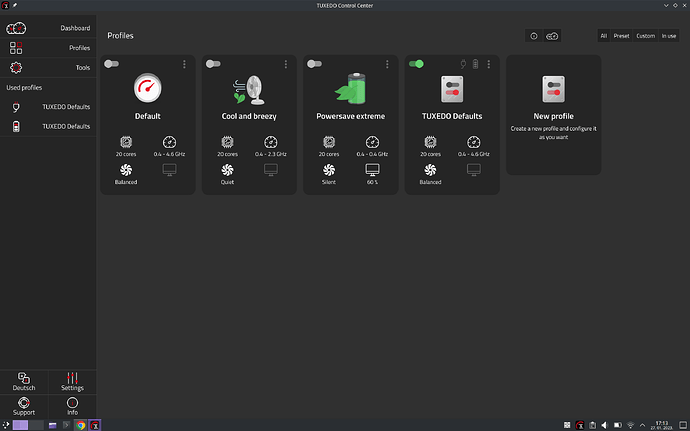This screenshot has height=431, width=690.
Task: Switch to the Chrome browser in taskbar
Action: coord(80,425)
